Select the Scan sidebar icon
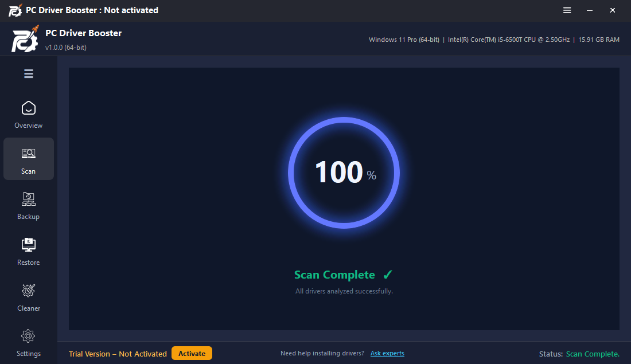631x364 pixels. click(28, 154)
